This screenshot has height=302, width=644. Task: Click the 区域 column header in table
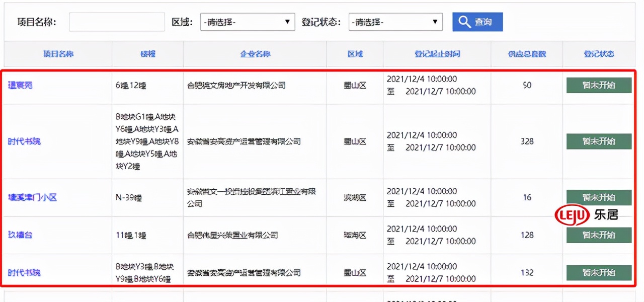355,54
